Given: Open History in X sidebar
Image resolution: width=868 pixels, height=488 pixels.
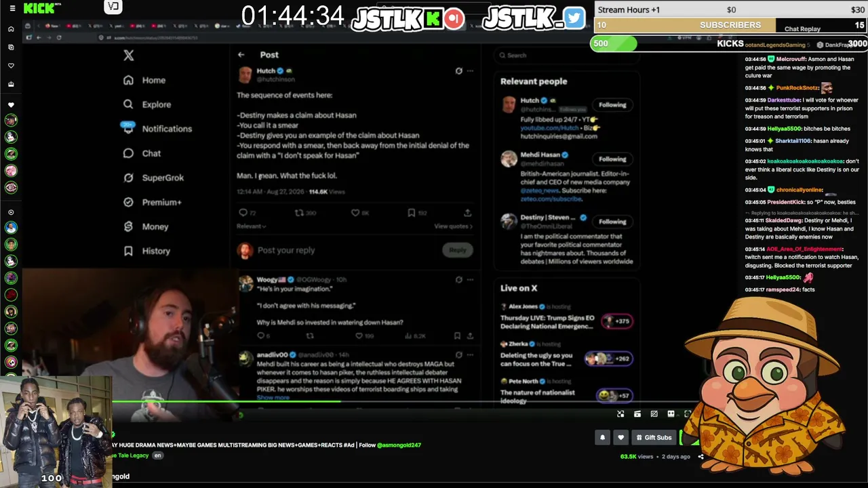Looking at the screenshot, I should [x=146, y=251].
